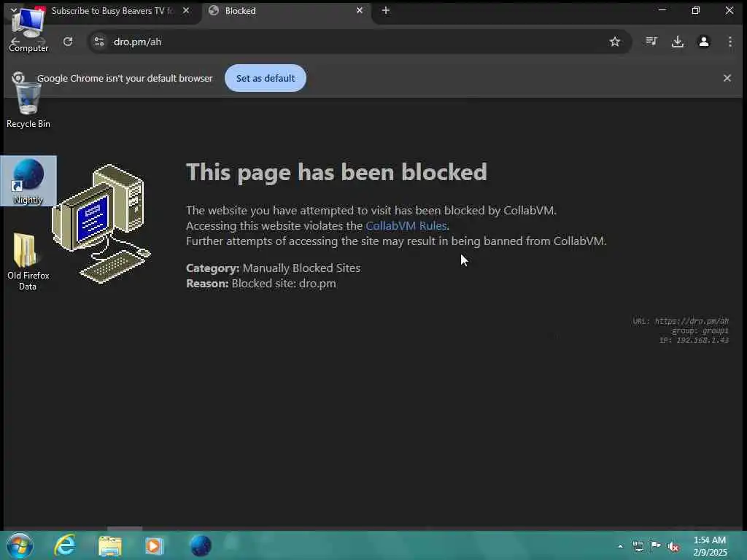Click the Nightly globe taskbar icon

click(201, 545)
